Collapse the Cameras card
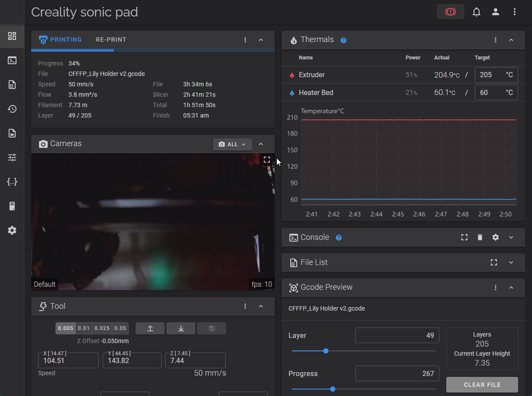Screen dimensions: 532x396 261,144
